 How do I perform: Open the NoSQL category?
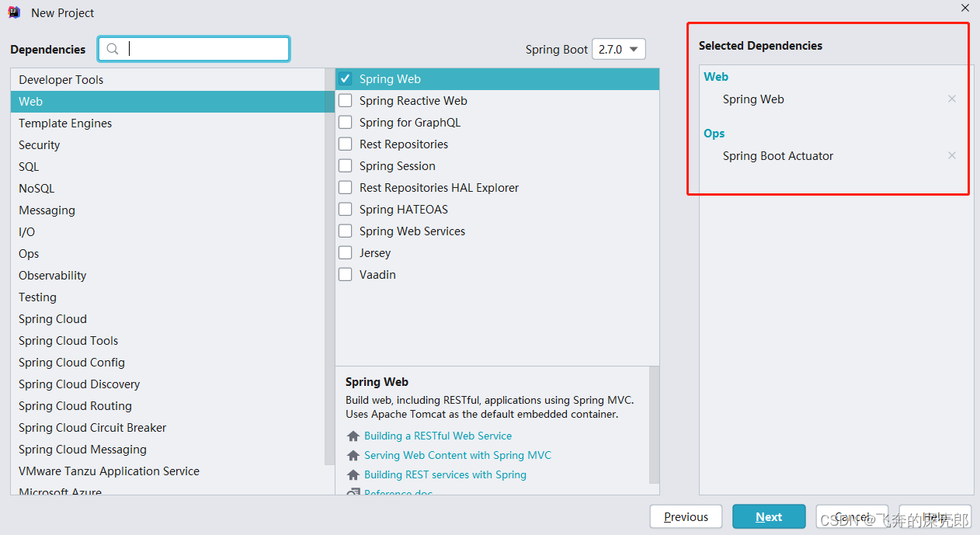168,189
